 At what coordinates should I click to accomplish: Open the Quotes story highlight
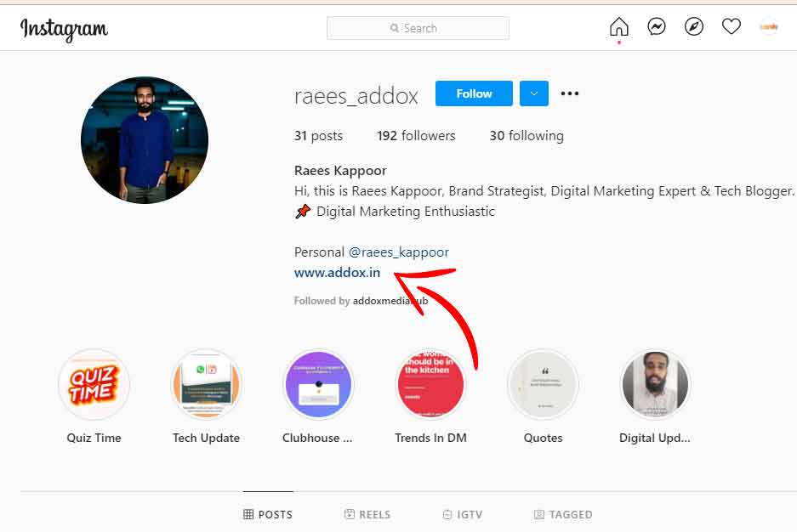click(543, 384)
